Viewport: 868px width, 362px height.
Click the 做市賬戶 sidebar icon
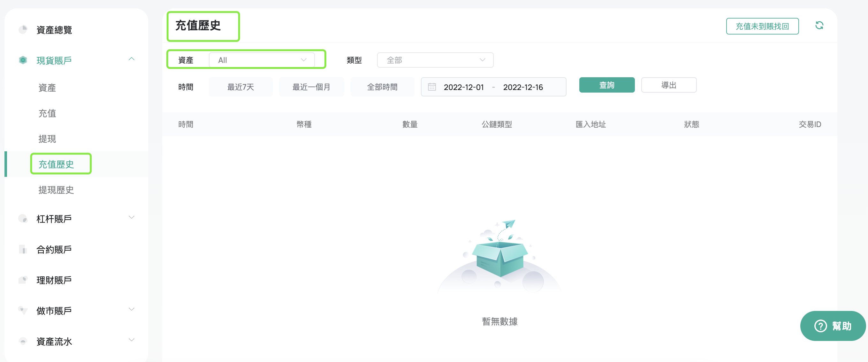pyautogui.click(x=23, y=311)
